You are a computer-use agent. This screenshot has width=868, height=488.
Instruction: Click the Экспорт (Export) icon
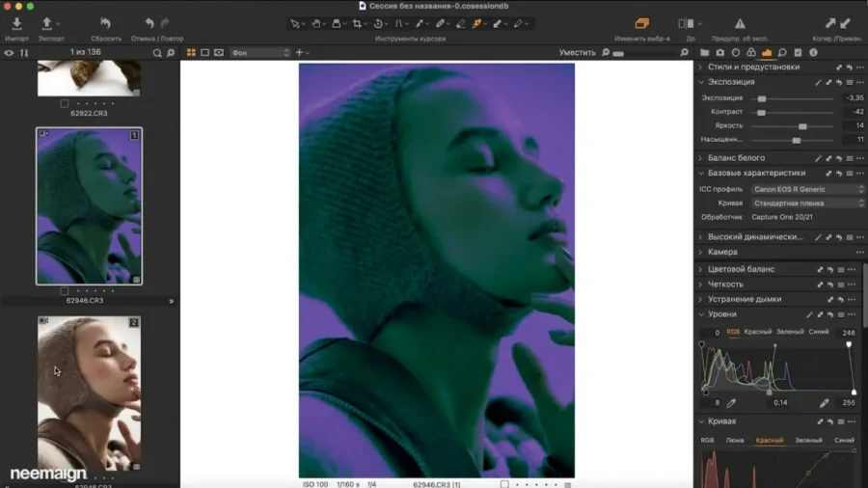point(47,23)
